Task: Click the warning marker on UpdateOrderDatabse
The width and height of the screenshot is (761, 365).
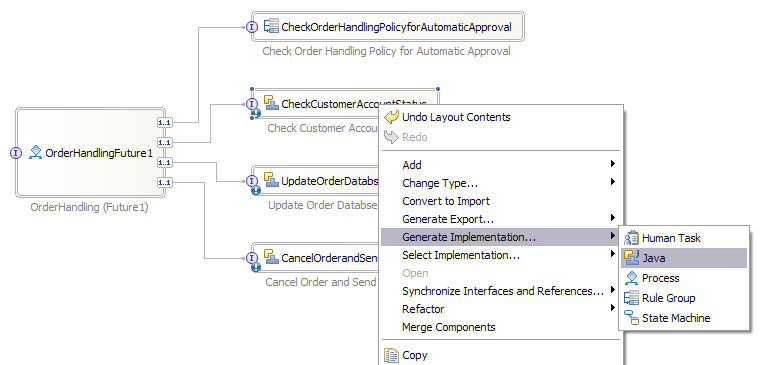Action: [256, 191]
